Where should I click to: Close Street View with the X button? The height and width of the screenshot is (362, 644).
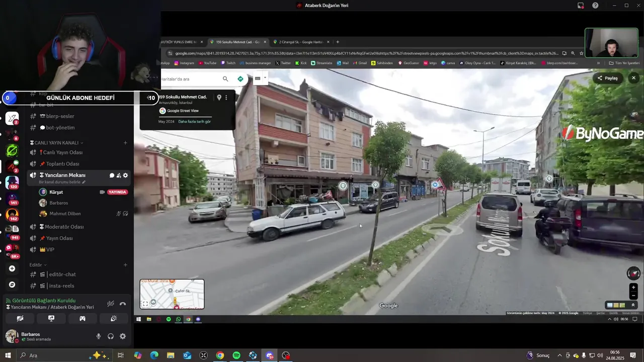(633, 78)
